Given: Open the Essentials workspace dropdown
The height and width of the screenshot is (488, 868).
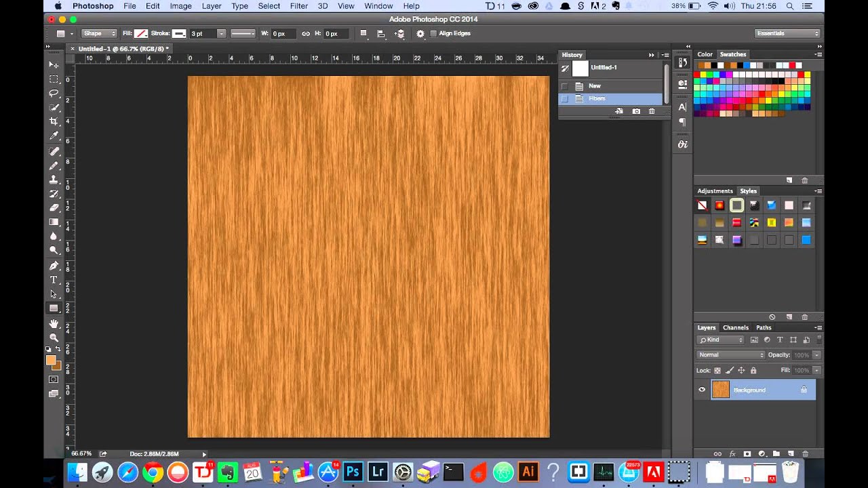Looking at the screenshot, I should (x=788, y=33).
